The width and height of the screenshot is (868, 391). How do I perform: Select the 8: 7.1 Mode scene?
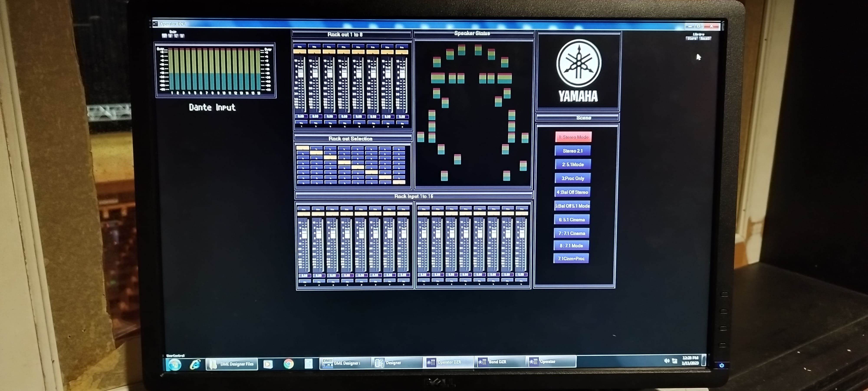point(571,246)
